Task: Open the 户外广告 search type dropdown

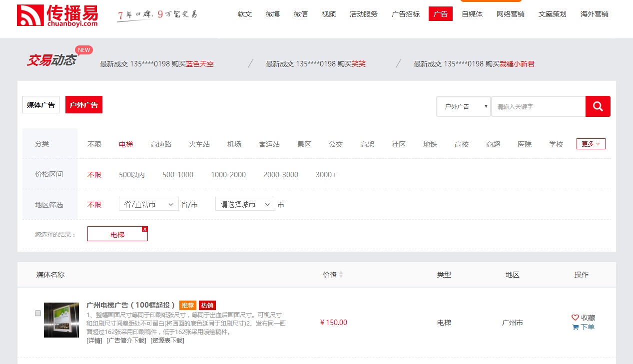Action: coord(464,106)
